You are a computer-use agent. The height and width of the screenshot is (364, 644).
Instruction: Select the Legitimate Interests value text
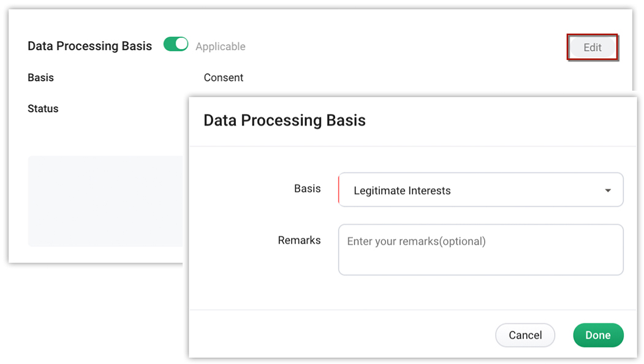[402, 191]
